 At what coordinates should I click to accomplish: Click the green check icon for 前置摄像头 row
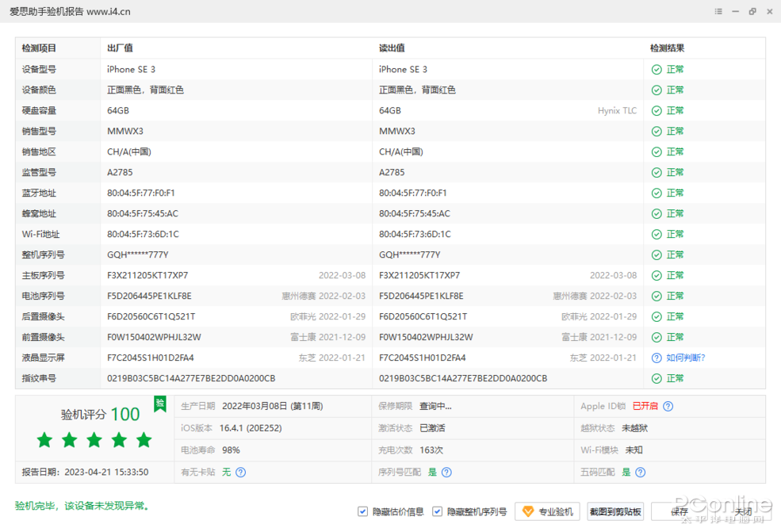click(657, 337)
